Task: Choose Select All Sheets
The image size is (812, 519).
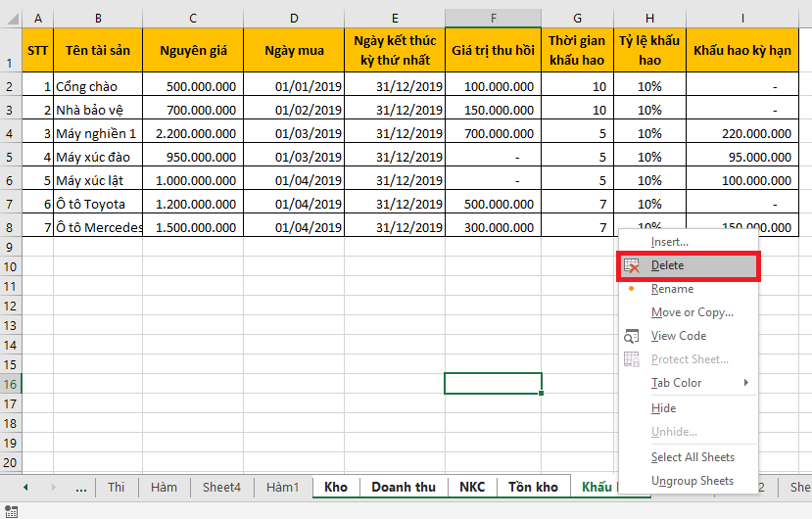Action: click(x=693, y=457)
